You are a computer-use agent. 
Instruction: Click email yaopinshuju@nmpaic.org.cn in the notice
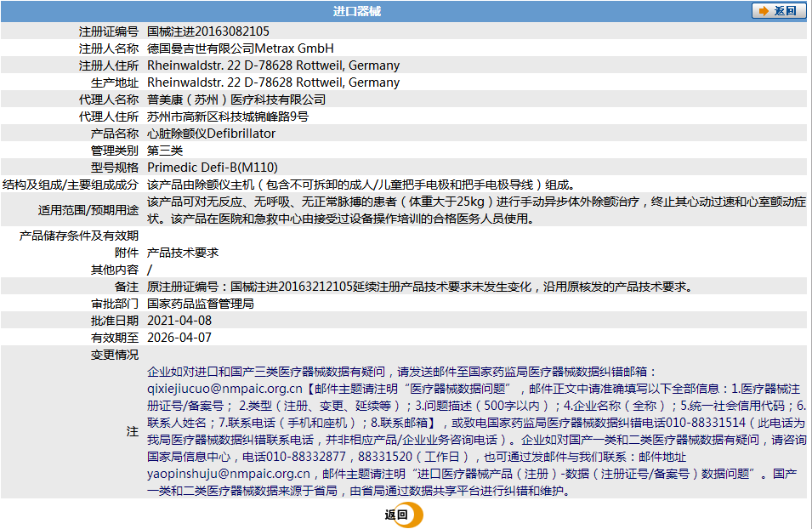click(229, 474)
